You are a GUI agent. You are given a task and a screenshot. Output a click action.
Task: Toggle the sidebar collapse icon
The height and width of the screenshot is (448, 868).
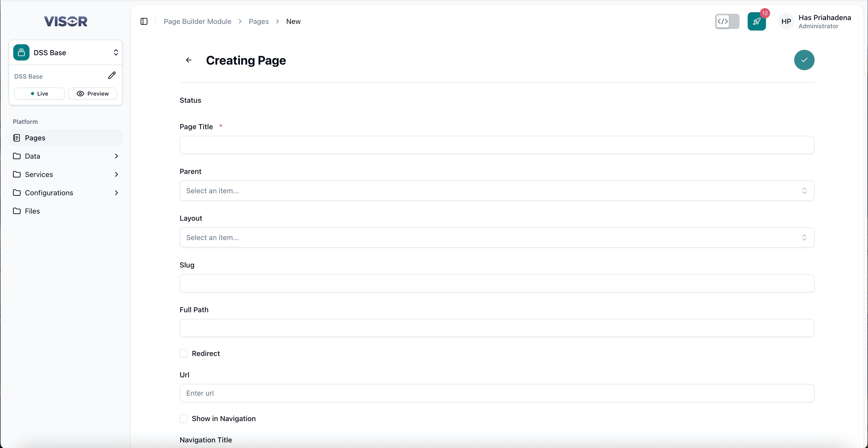tap(143, 21)
